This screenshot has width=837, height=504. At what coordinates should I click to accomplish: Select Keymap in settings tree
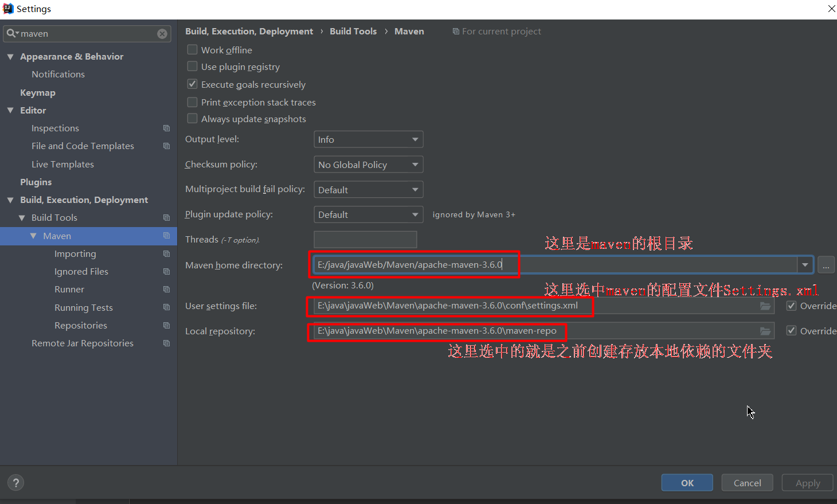(38, 92)
